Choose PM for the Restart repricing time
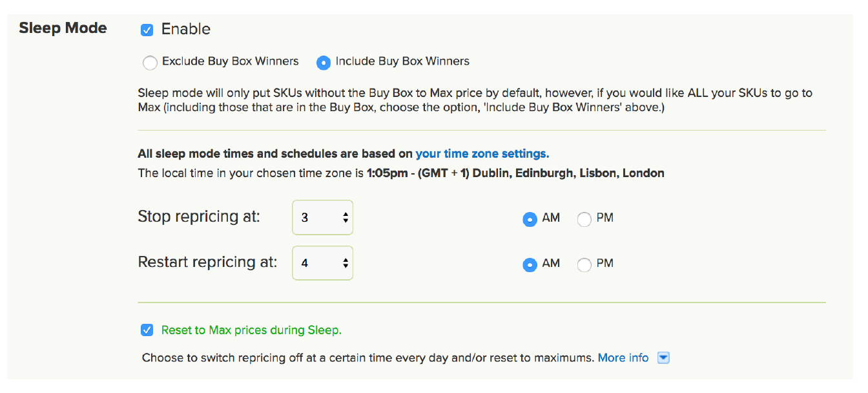The image size is (868, 393). tap(584, 264)
